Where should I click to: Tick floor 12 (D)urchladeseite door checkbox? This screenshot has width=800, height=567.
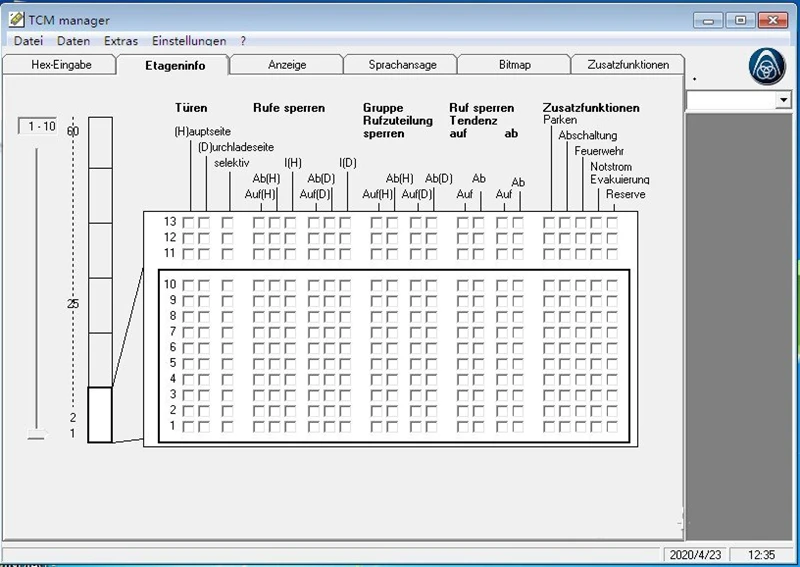pos(204,238)
